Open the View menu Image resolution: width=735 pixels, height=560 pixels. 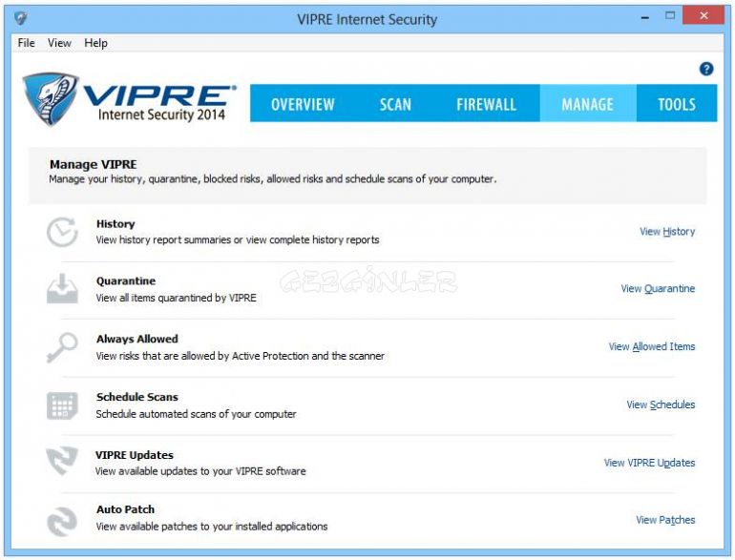pos(59,43)
